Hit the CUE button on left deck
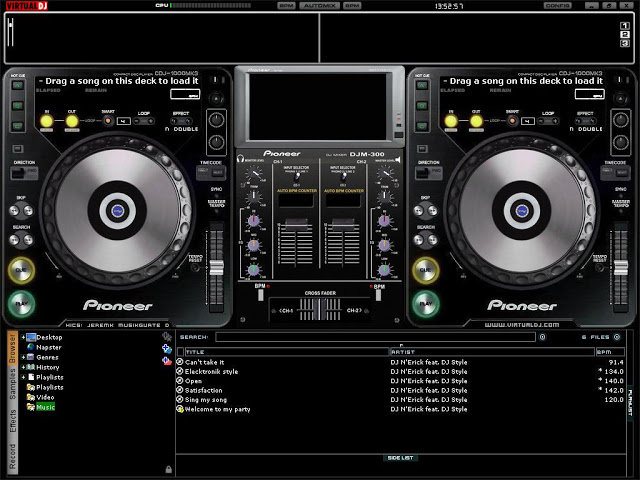640x480 pixels. (21, 270)
